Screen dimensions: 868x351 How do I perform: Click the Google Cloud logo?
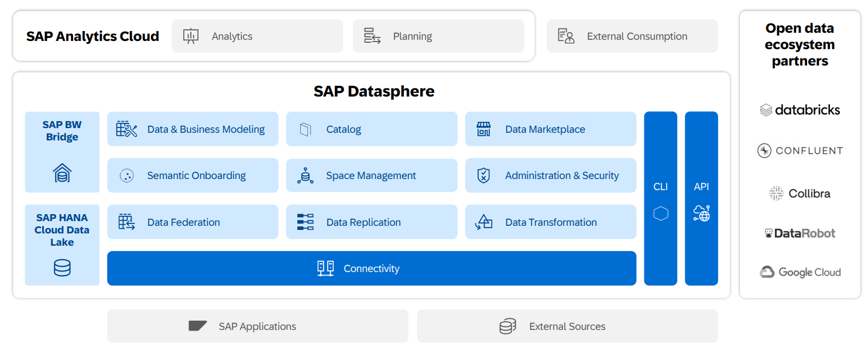click(x=800, y=272)
